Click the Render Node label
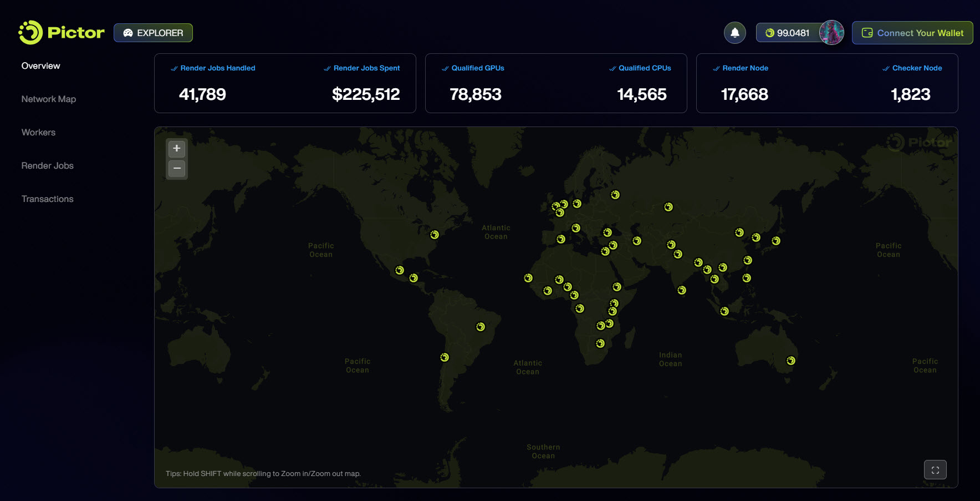The image size is (980, 501). [x=745, y=68]
